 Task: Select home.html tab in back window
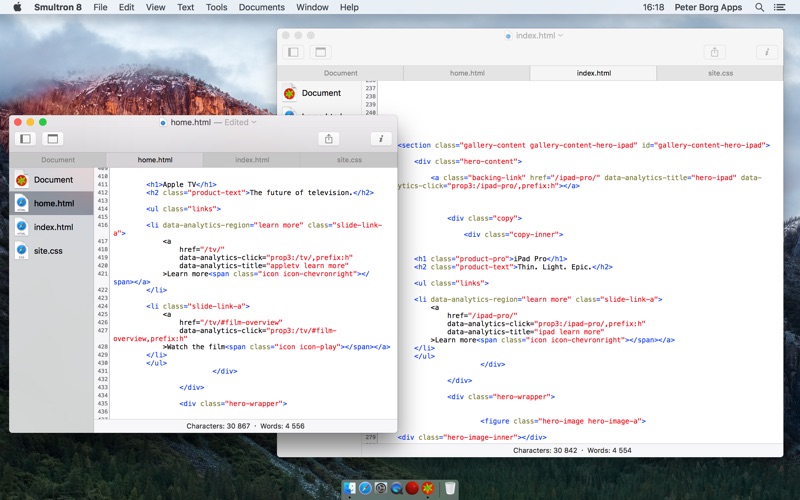point(467,73)
